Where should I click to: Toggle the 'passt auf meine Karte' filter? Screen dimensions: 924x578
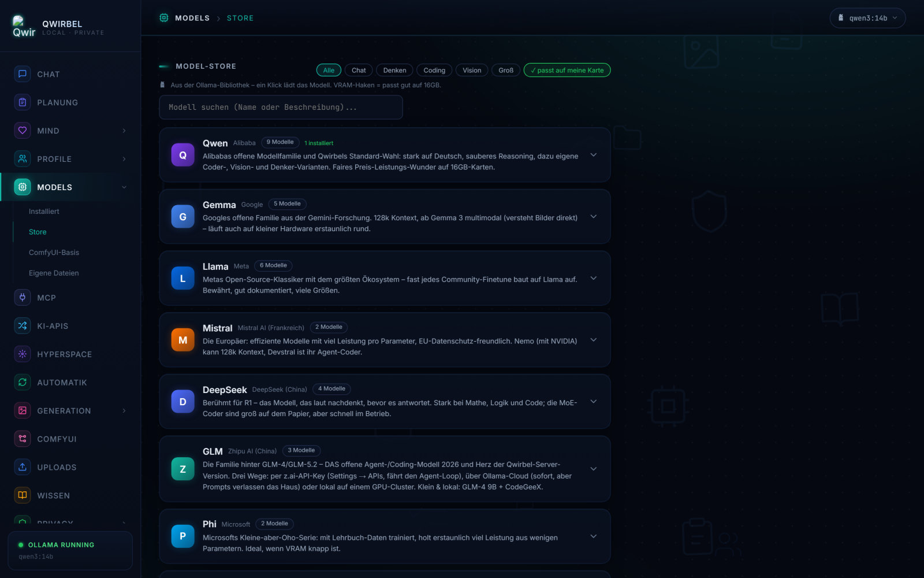pos(567,71)
